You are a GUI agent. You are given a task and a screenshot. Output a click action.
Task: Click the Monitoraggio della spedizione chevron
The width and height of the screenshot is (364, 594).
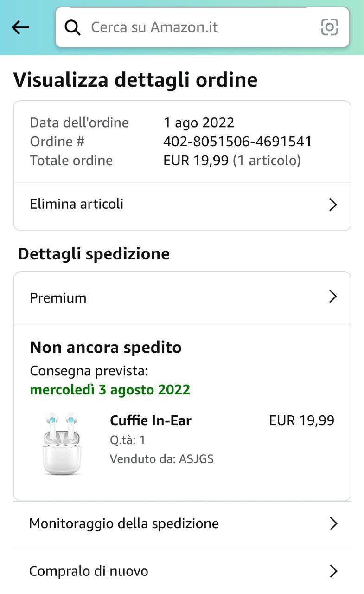[x=333, y=524]
